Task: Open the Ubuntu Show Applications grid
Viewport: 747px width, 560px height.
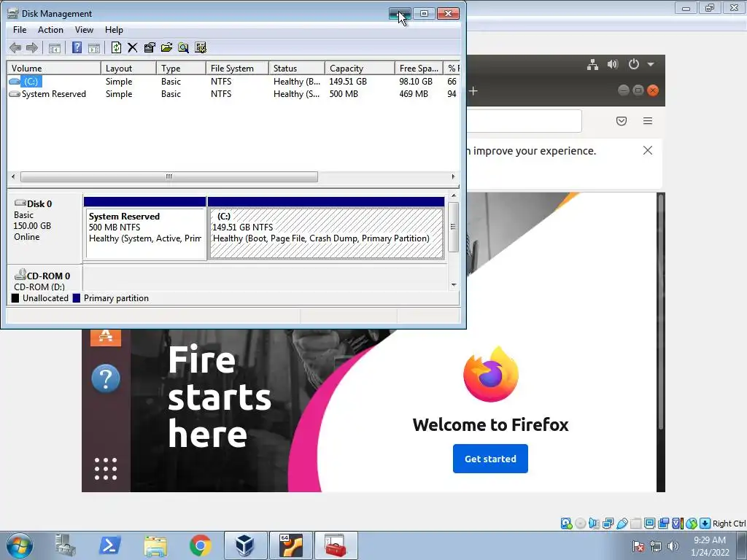Action: [106, 469]
